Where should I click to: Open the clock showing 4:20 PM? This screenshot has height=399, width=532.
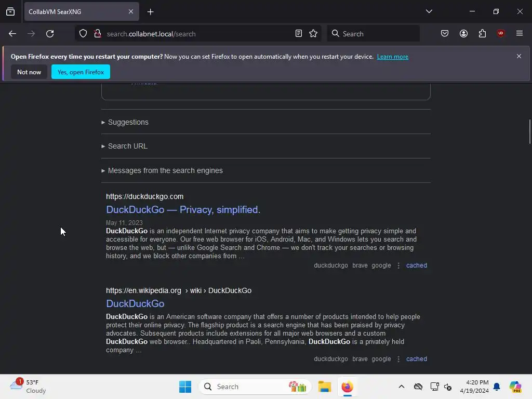click(474, 387)
